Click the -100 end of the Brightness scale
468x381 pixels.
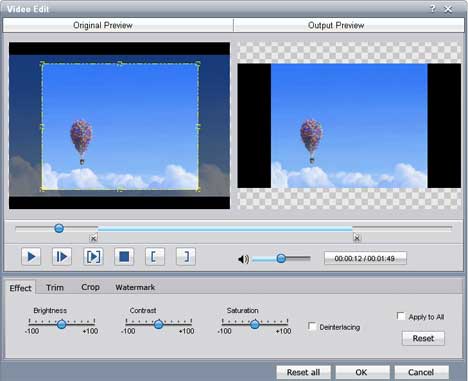32,331
